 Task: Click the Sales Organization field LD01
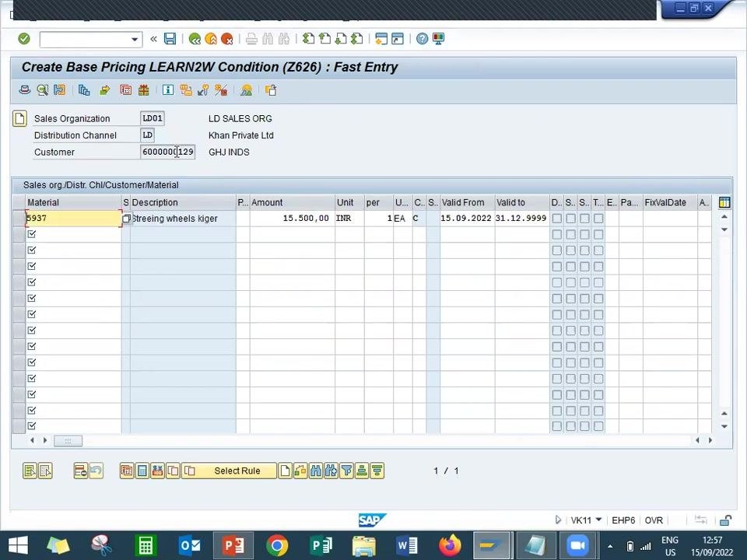coord(153,118)
